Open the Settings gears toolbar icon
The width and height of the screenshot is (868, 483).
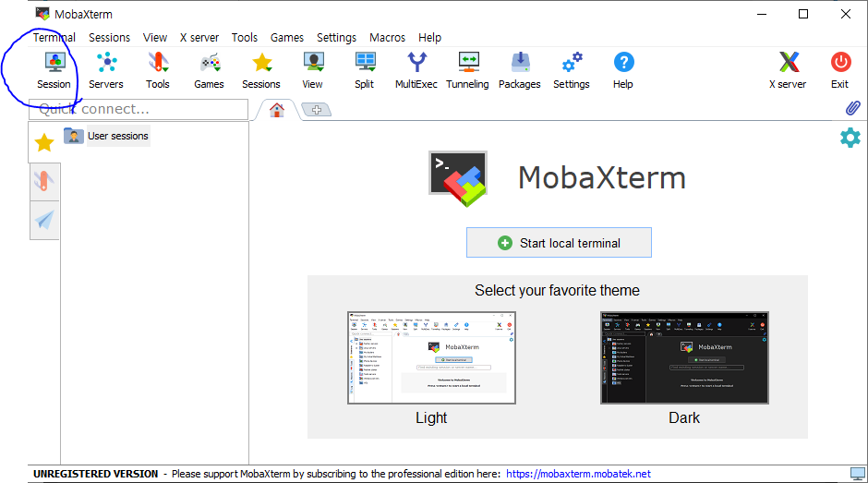pyautogui.click(x=572, y=70)
